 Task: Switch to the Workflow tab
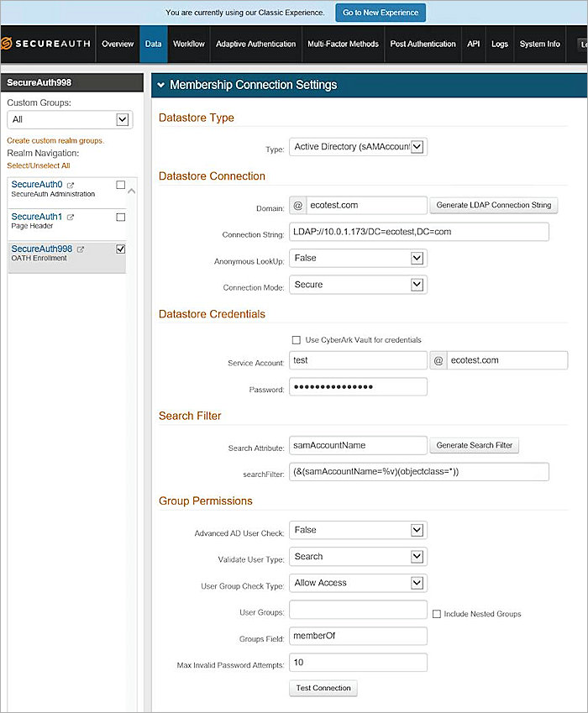[x=188, y=45]
